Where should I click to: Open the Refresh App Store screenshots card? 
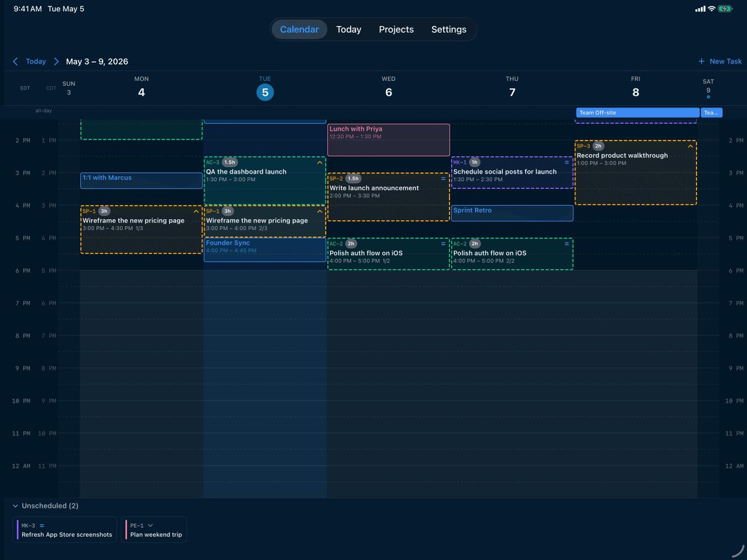click(65, 530)
